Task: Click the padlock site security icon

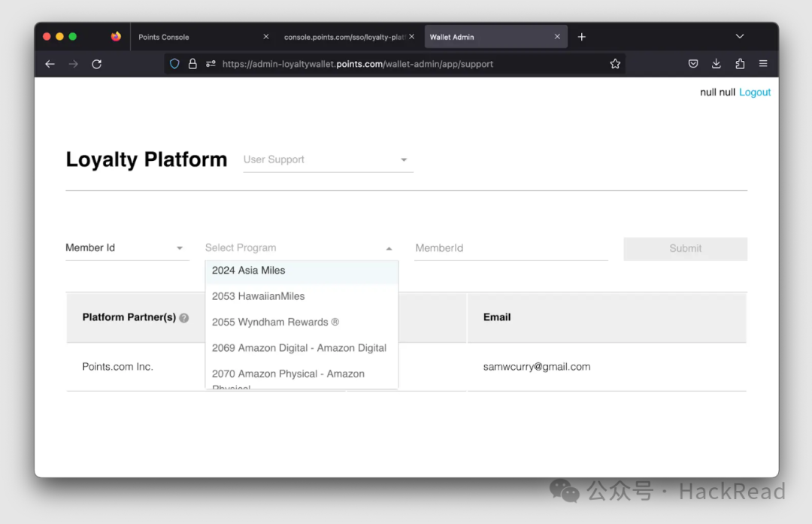Action: tap(192, 64)
